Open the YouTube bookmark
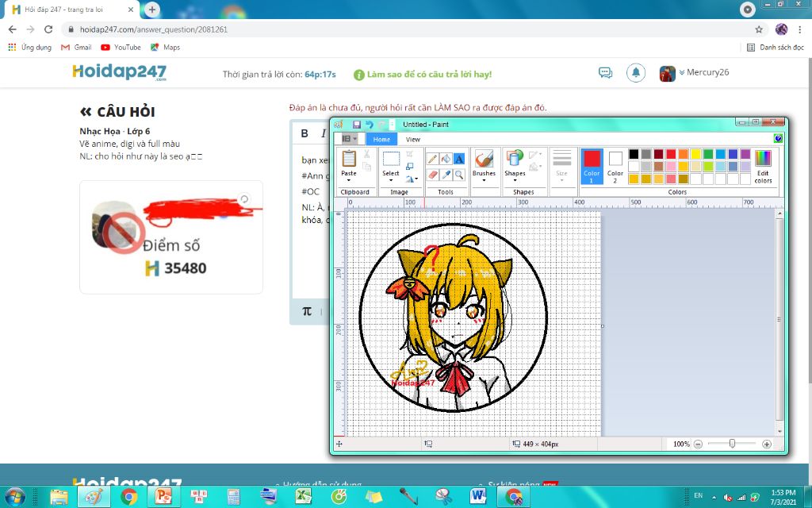This screenshot has height=508, width=812. (121, 47)
